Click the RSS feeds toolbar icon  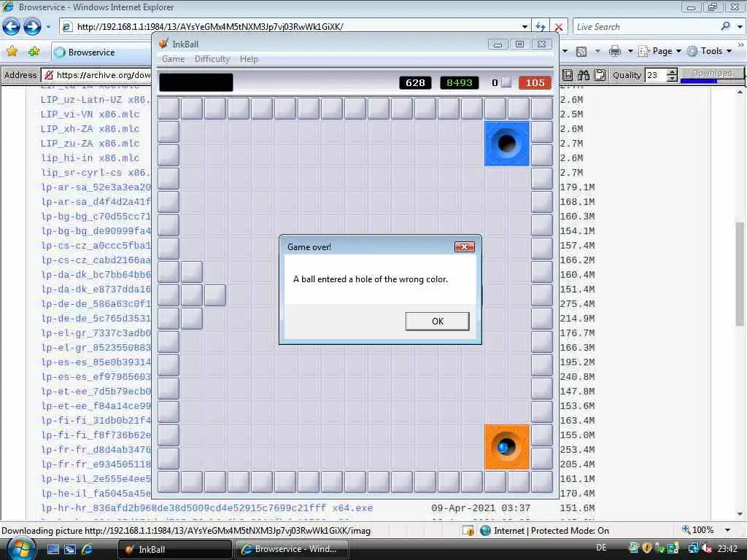point(581,52)
